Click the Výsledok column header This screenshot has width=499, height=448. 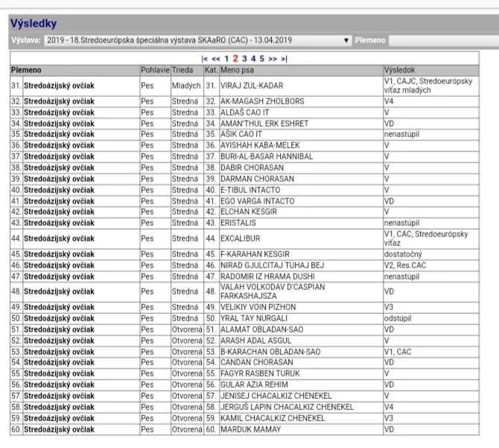point(399,70)
